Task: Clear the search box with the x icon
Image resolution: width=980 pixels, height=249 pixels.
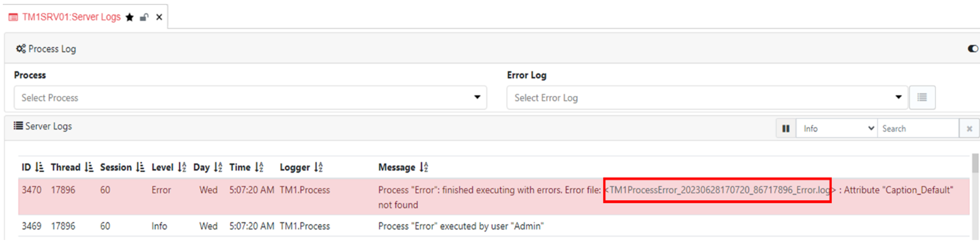Action: coord(969,129)
